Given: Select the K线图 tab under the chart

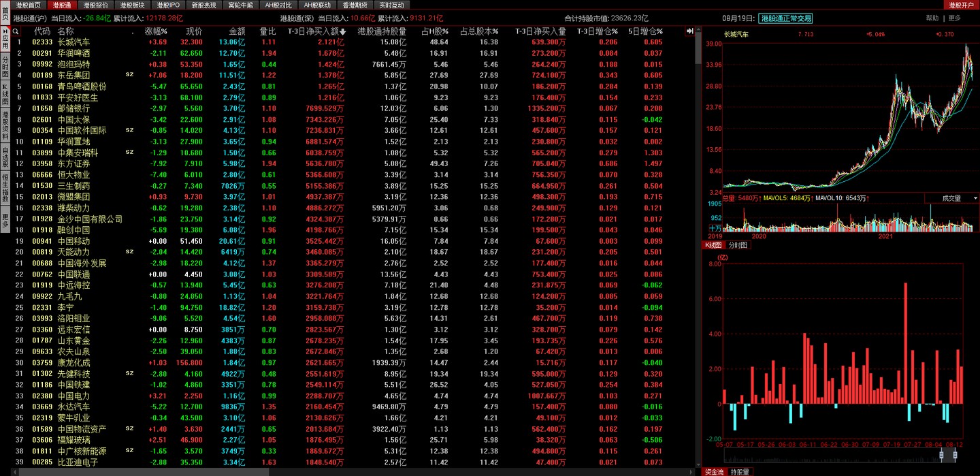Looking at the screenshot, I should 713,244.
